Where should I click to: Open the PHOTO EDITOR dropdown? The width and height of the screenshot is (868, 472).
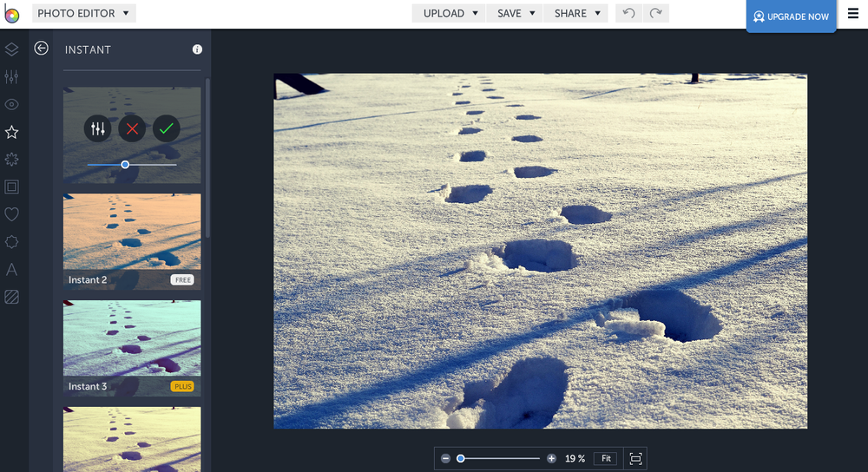[x=83, y=13]
